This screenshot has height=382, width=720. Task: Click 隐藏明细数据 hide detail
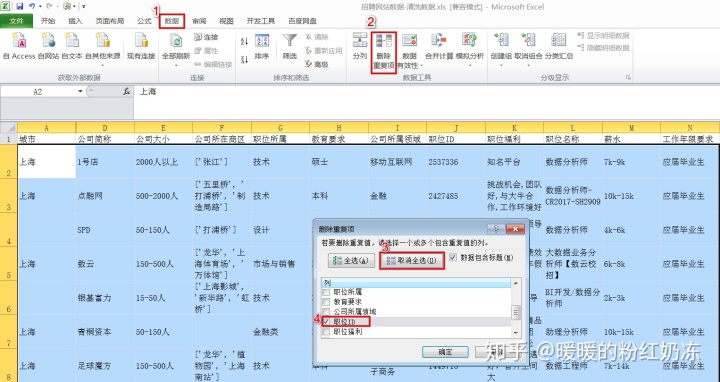(x=603, y=48)
